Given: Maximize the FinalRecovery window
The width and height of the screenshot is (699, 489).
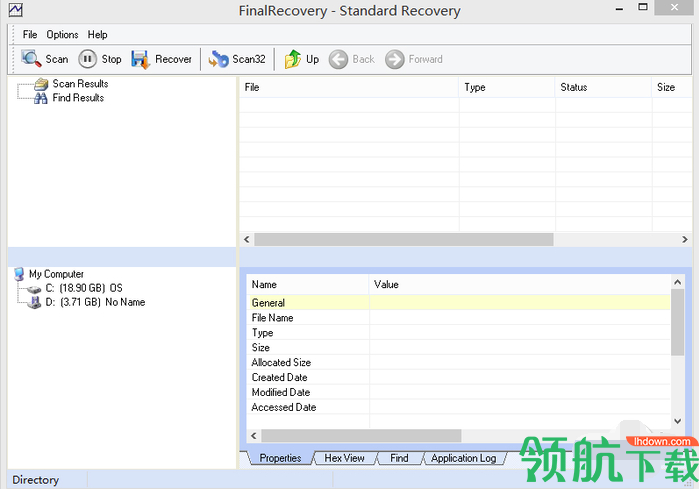Looking at the screenshot, I should point(643,7).
